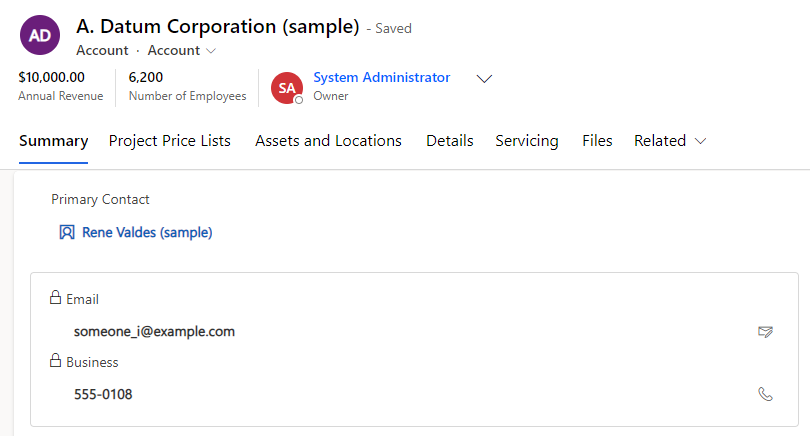The width and height of the screenshot is (810, 436).
Task: Click the $10,000.00 annual revenue value
Action: (52, 77)
